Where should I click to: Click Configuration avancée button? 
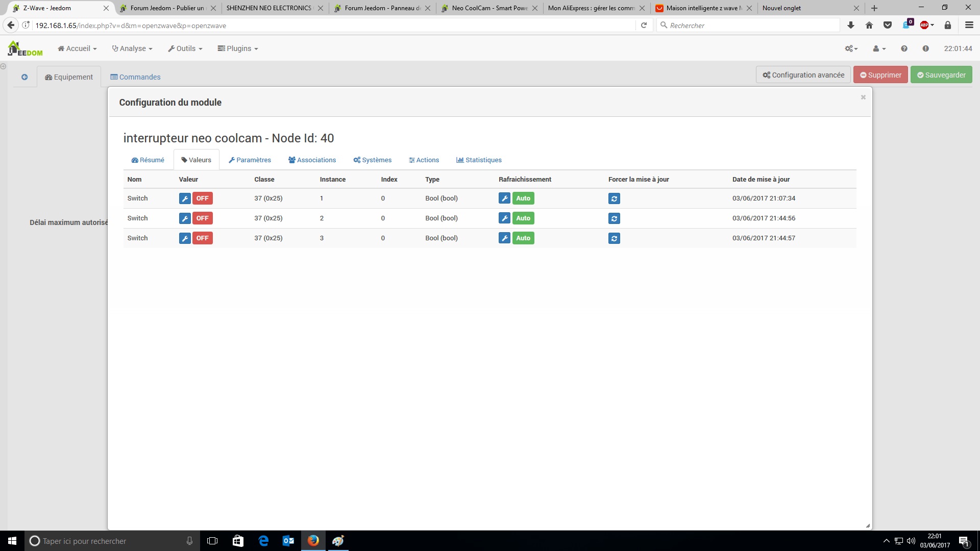tap(803, 75)
